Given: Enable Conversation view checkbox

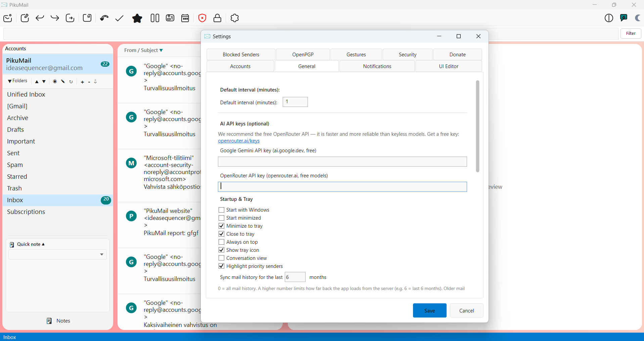Looking at the screenshot, I should tap(221, 258).
